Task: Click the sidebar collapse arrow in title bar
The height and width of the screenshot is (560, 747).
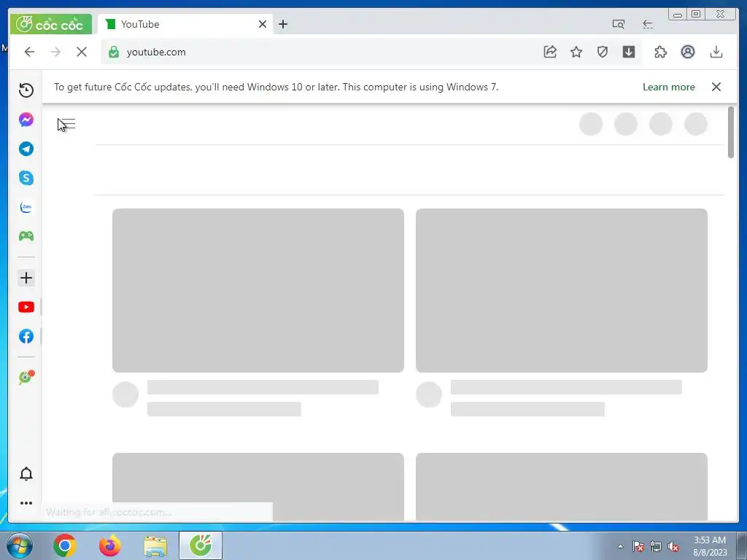Action: (648, 24)
